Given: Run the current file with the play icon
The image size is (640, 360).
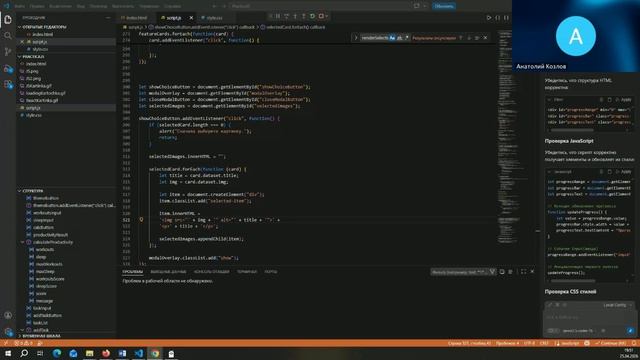Looking at the screenshot, I should point(489,18).
